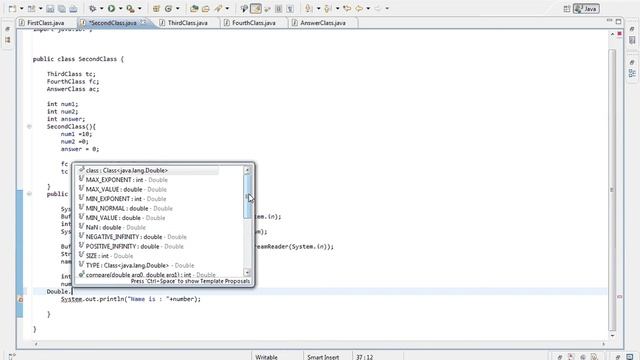Click the editor vertical scroll-down arrow

pyautogui.click(x=612, y=336)
